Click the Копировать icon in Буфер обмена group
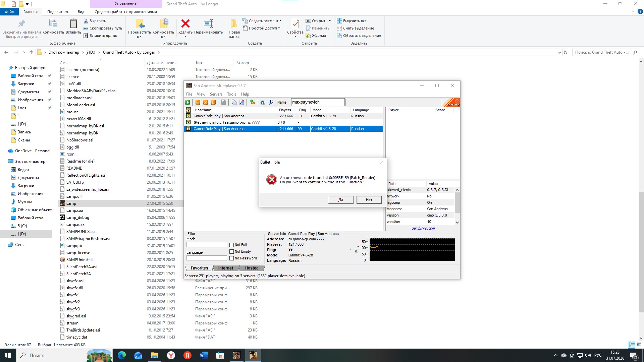644x362 pixels. [x=53, y=24]
